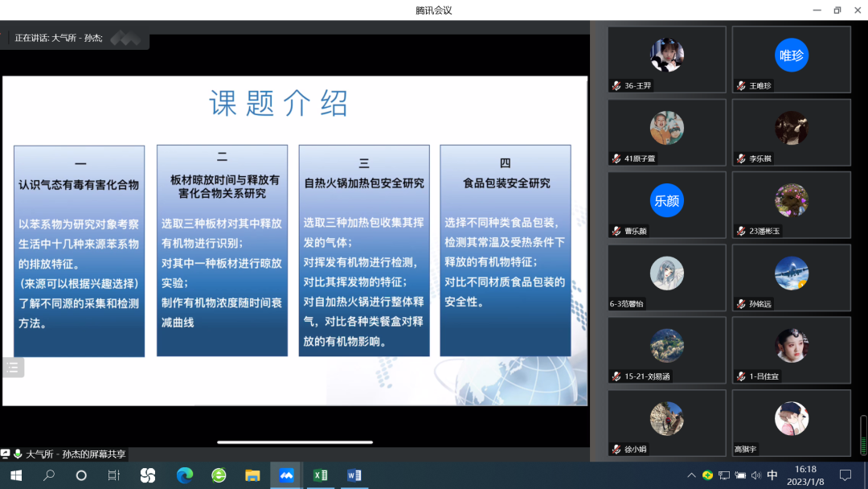Open Microsoft Edge from the taskbar

point(185,475)
